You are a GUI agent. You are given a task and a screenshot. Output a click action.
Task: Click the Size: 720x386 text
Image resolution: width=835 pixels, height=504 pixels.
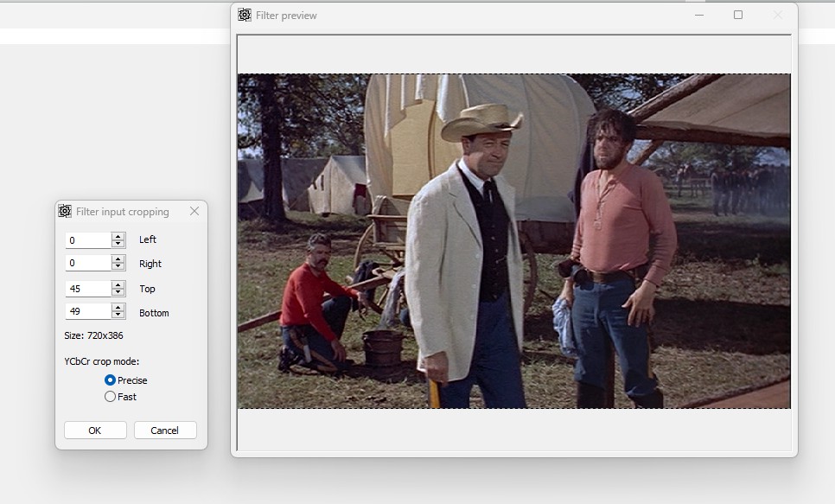click(93, 335)
